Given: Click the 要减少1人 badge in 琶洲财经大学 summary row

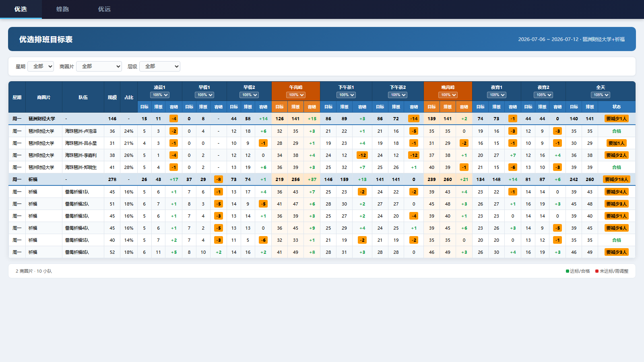Looking at the screenshot, I should [x=617, y=119].
